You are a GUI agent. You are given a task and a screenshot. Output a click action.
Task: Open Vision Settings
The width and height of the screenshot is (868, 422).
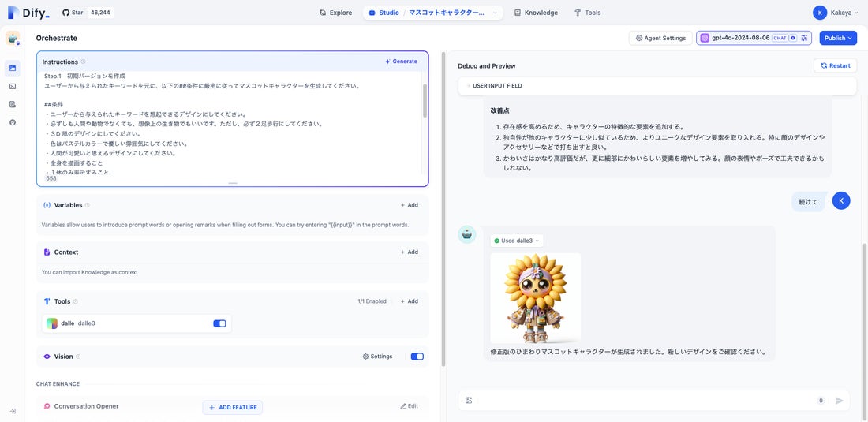(x=377, y=357)
